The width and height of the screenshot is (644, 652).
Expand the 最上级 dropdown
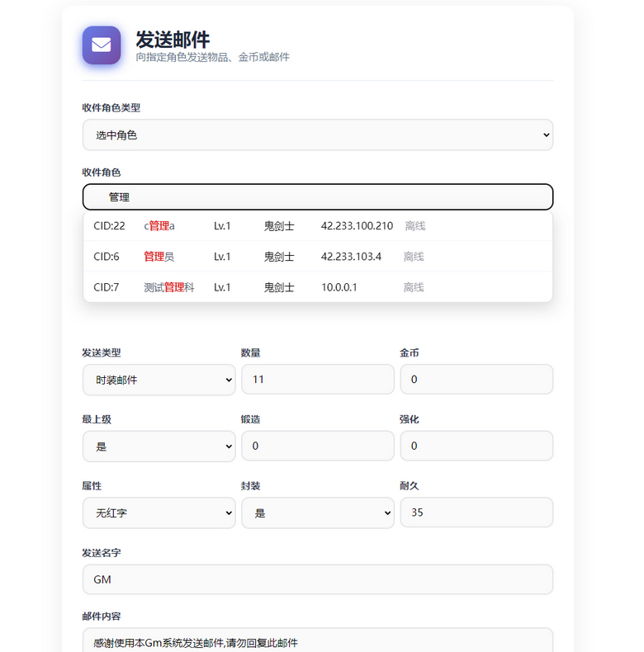coord(159,446)
